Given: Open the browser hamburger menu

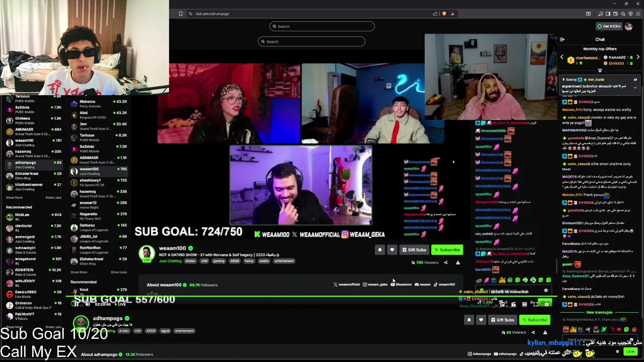Looking at the screenshot, I should pos(637,14).
